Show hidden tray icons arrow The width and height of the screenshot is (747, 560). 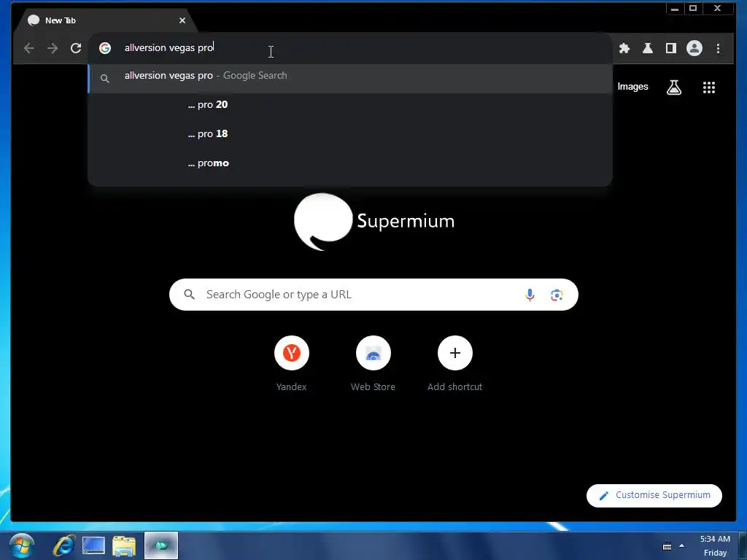coord(682,545)
